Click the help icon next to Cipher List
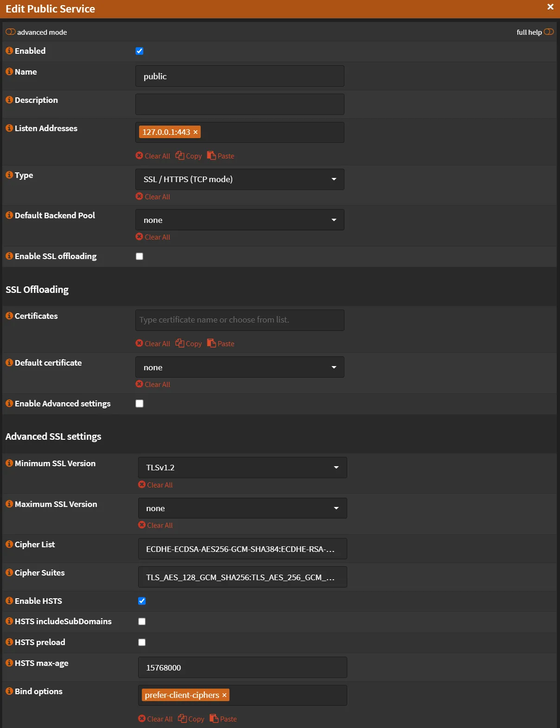 (9, 544)
